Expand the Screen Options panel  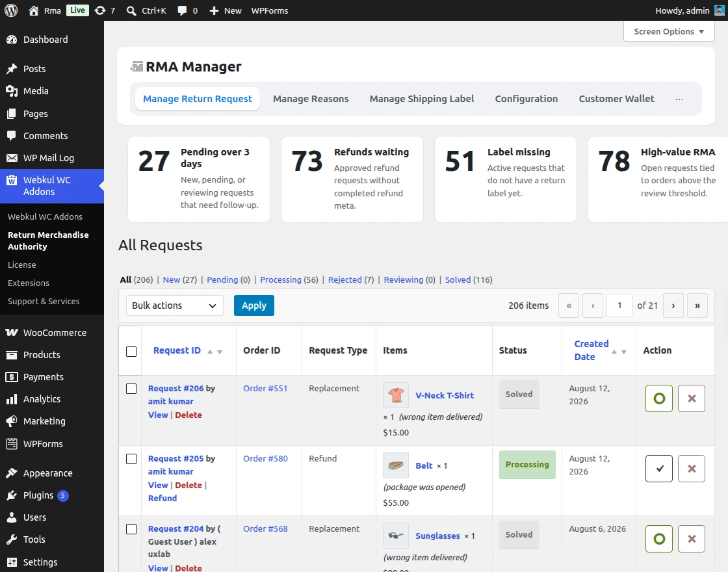669,32
